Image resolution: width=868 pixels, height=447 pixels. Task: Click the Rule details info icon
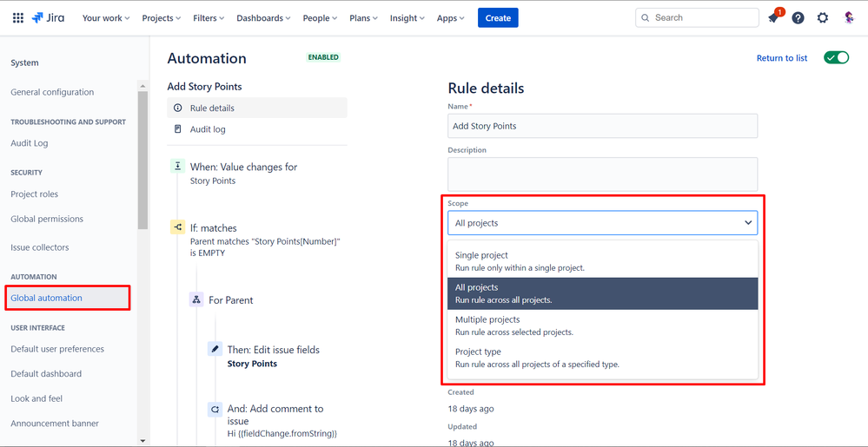[178, 108]
